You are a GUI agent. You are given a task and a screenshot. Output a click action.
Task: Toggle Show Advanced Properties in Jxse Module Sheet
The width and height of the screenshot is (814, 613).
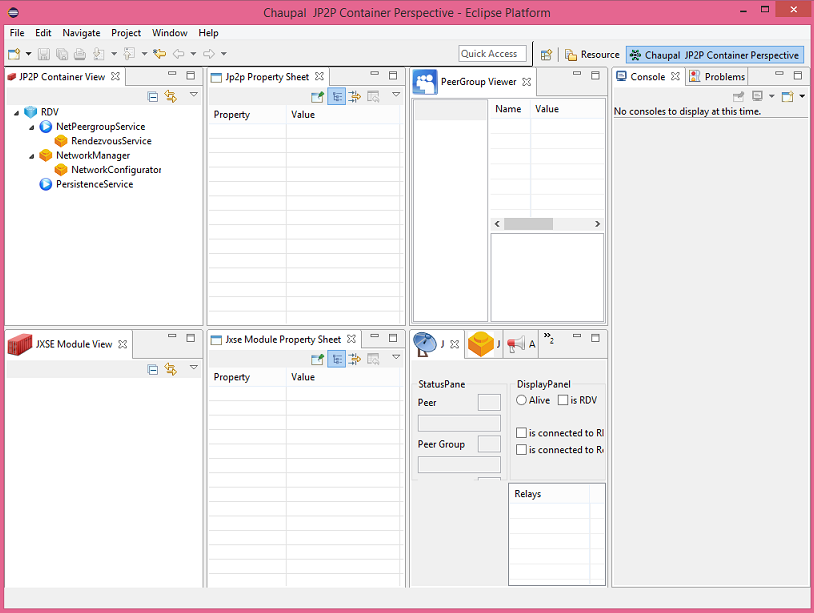[x=355, y=359]
